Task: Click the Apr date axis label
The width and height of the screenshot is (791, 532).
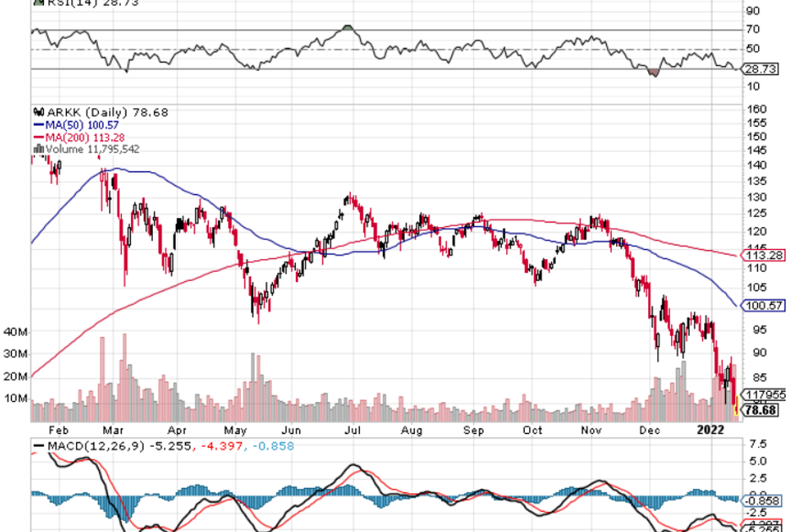Action: (x=177, y=430)
